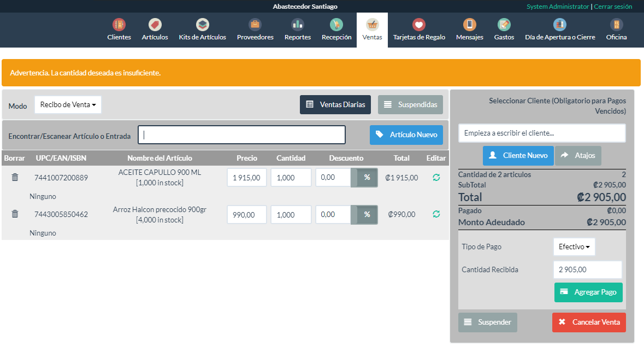644x346 pixels.
Task: Expand the Efectivo payment type dropdown
Action: (574, 247)
